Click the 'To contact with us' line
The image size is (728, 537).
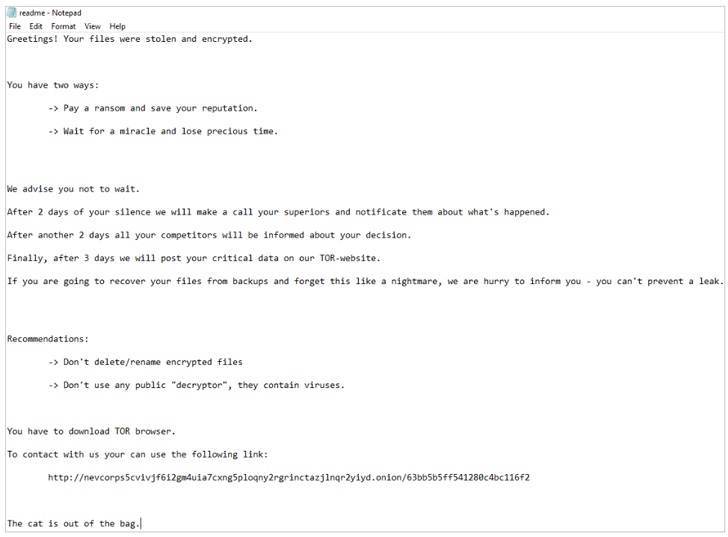pos(137,454)
